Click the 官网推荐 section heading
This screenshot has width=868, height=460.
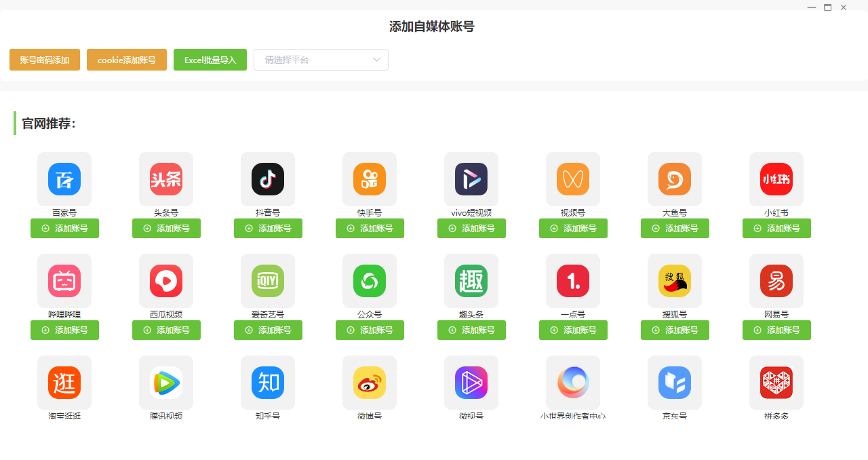pos(49,123)
